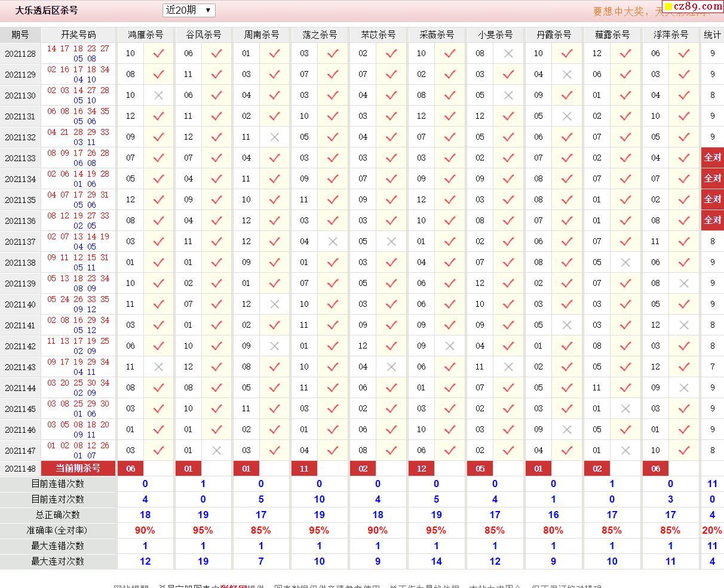
Task: Click the cross mark in row 2021138 蓼露杀号
Action: click(625, 262)
